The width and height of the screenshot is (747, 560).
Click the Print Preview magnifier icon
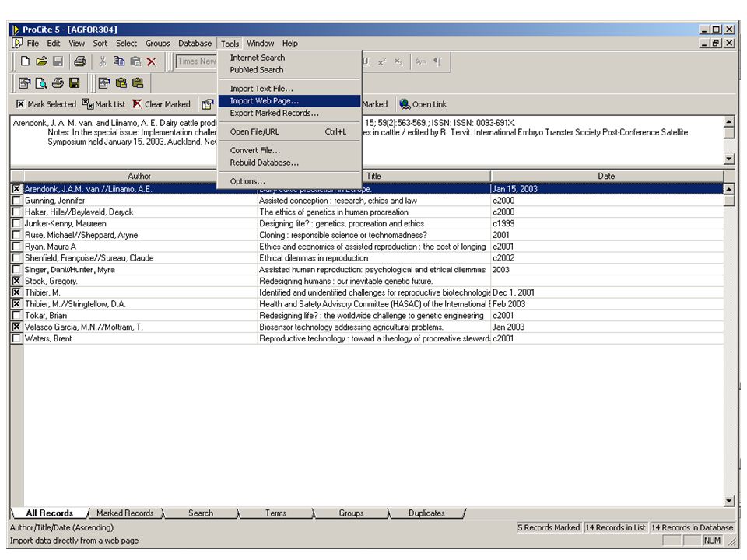click(x=41, y=83)
